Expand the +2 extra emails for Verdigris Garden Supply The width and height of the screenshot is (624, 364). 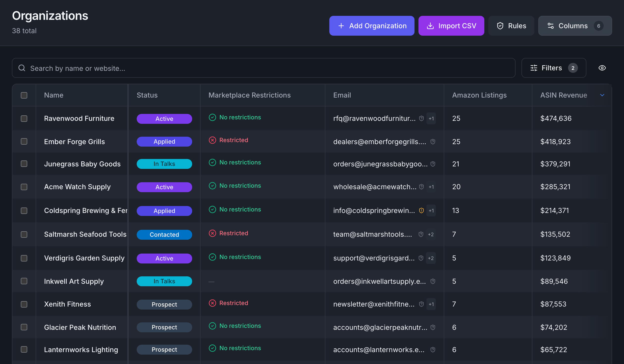(431, 258)
